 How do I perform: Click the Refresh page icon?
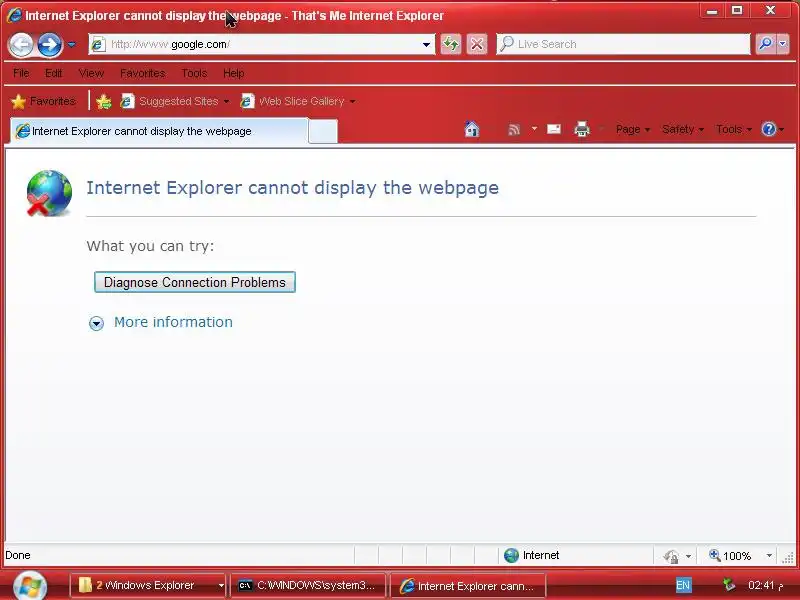(x=451, y=44)
